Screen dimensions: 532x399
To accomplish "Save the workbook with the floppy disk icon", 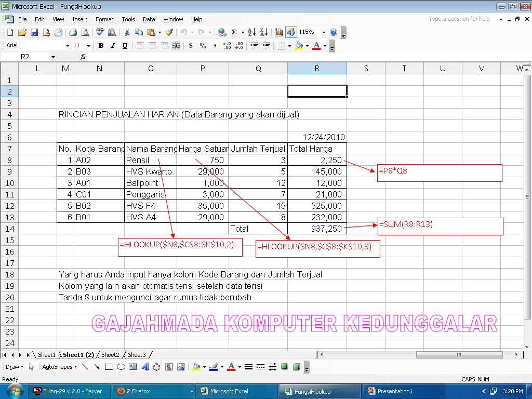I will coord(34,32).
